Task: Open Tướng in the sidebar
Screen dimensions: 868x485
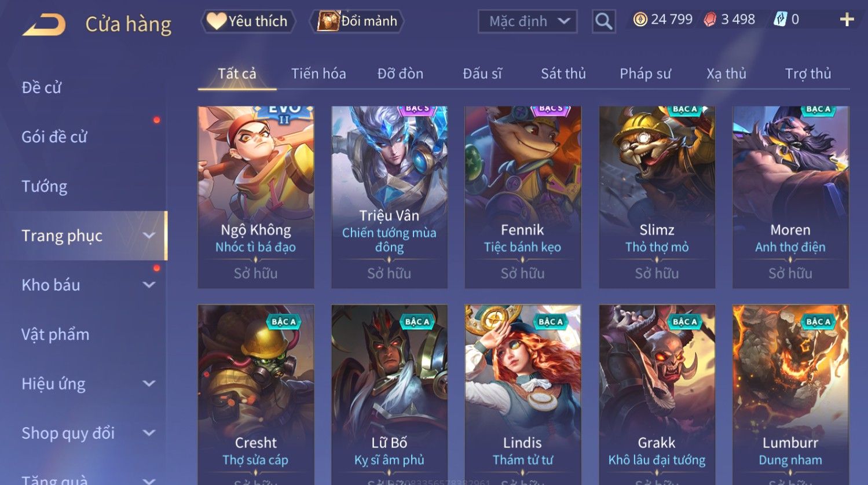Action: click(45, 186)
